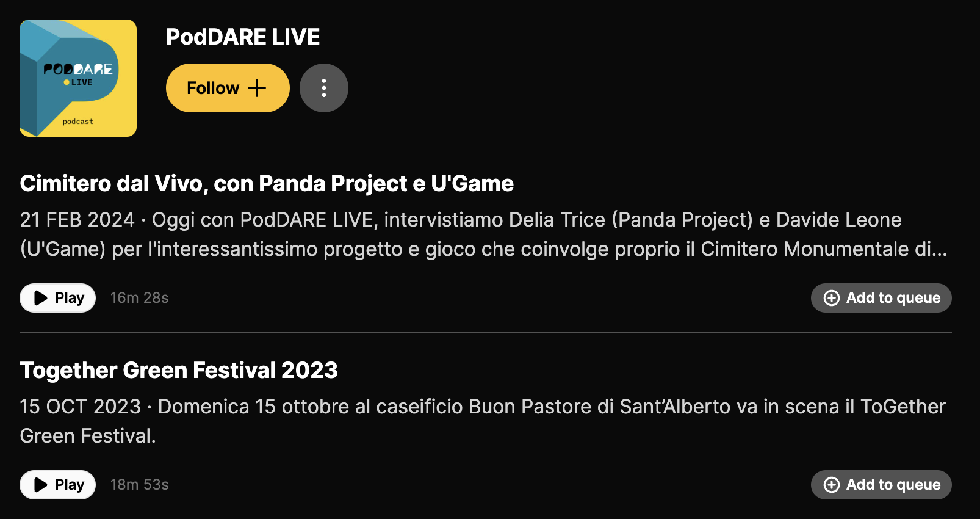Add Together Green Festival 2023 to queue
The image size is (980, 519).
[x=881, y=484]
